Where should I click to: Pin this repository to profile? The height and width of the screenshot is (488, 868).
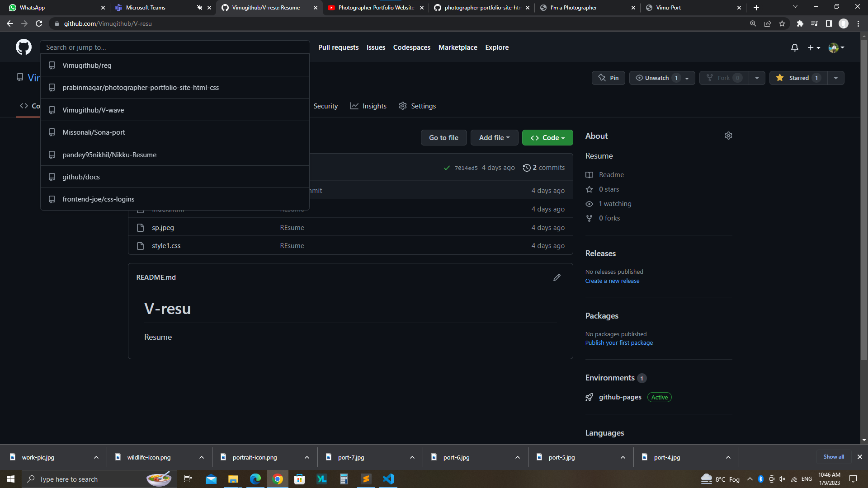[608, 78]
